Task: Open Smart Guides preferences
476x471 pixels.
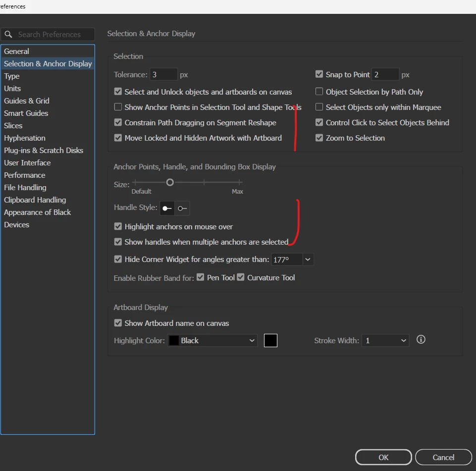Action: tap(48, 113)
